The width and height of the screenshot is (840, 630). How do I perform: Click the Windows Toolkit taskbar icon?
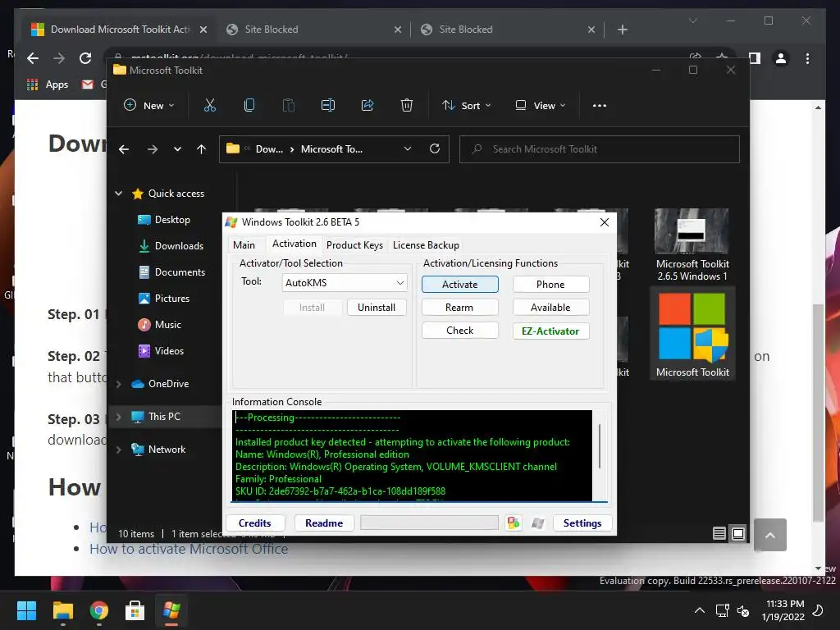[x=171, y=610]
